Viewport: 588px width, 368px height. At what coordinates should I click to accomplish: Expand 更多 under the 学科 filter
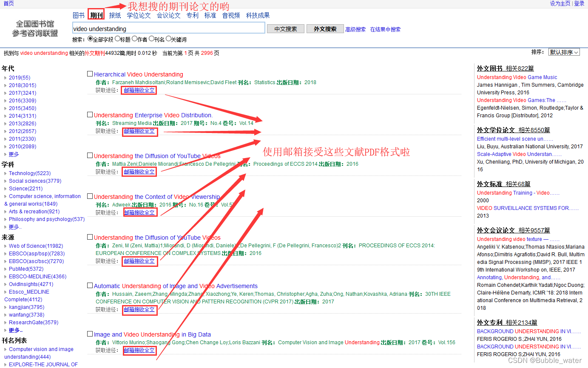tap(15, 227)
